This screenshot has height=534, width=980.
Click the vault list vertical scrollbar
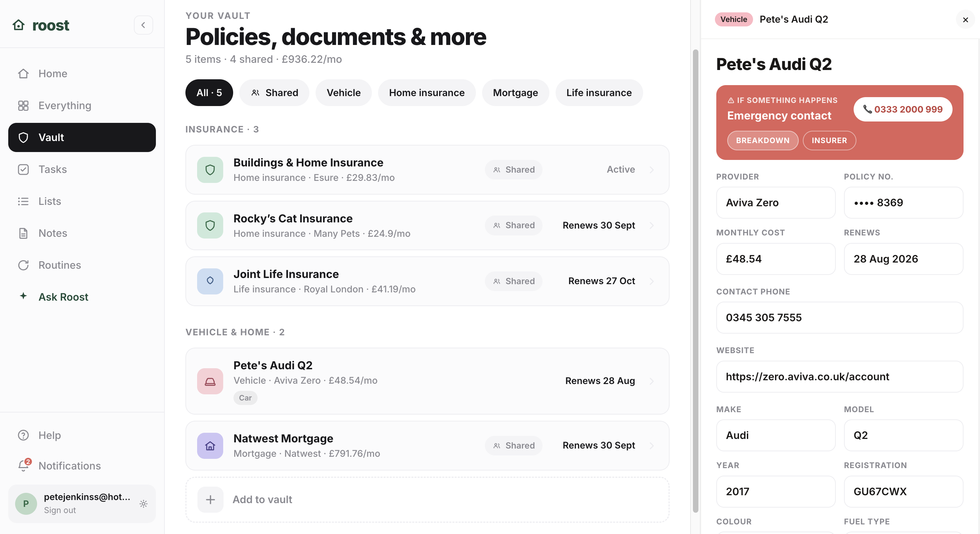[695, 281]
